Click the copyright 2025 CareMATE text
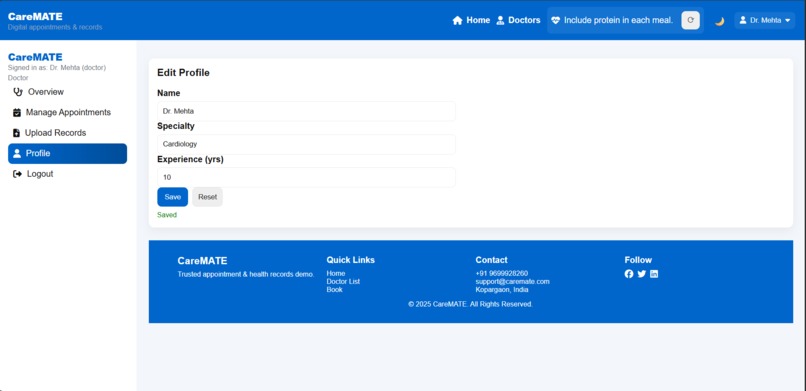This screenshot has width=806, height=391. tap(470, 304)
